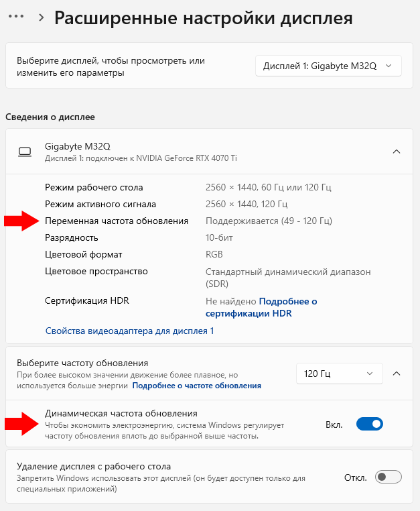The height and width of the screenshot is (511, 420).
Task: Click the Режим активного сигнала row label
Action: pos(100,204)
